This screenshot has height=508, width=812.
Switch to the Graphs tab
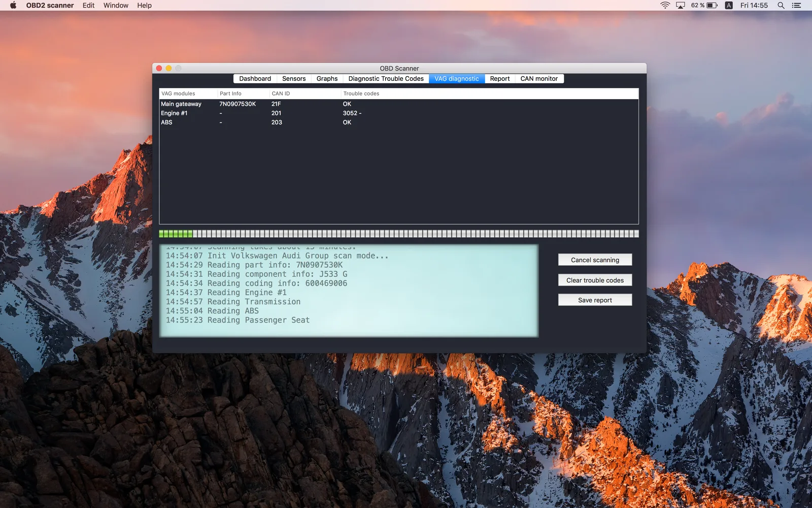327,79
